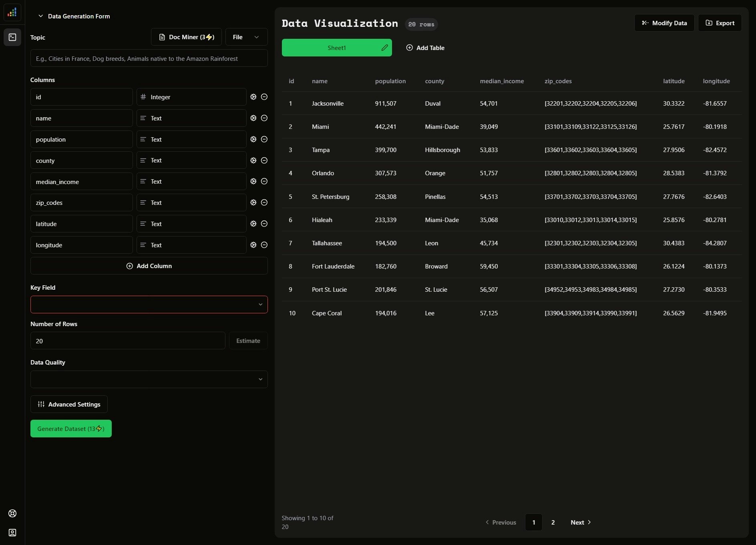Screen dimensions: 756x545
Task: Open Advanced Settings
Action: pyautogui.click(x=69, y=404)
